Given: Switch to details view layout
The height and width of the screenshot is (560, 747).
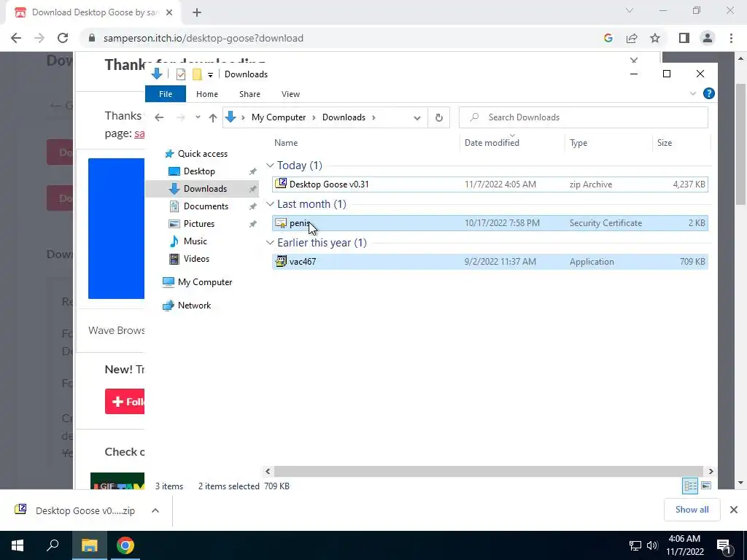Looking at the screenshot, I should (x=690, y=486).
